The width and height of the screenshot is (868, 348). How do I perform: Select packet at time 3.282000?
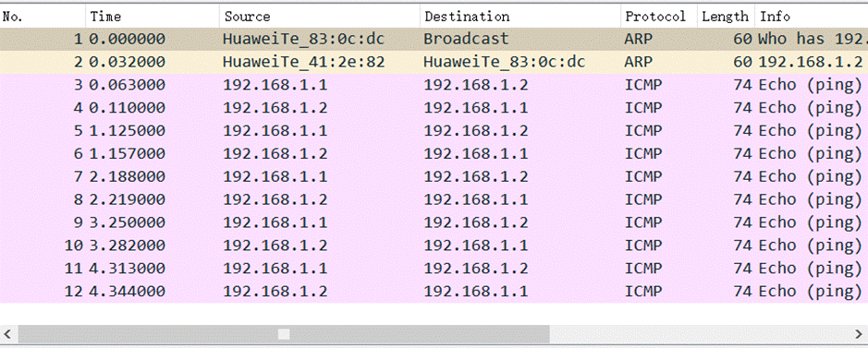pyautogui.click(x=434, y=246)
